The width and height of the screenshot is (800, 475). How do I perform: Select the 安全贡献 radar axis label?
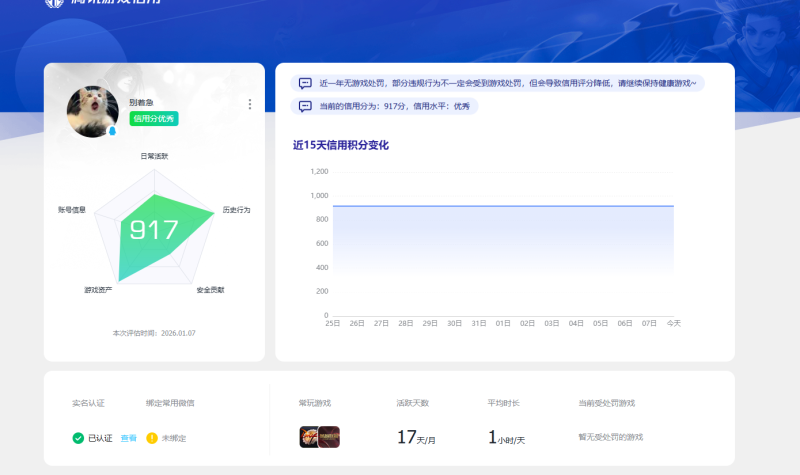(210, 290)
